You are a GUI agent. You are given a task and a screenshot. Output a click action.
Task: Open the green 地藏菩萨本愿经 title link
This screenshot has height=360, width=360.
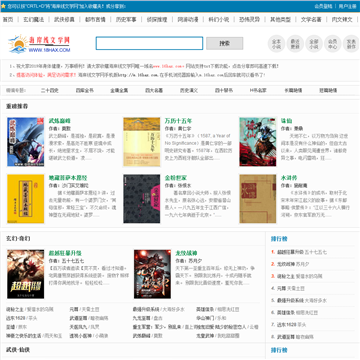(68, 178)
